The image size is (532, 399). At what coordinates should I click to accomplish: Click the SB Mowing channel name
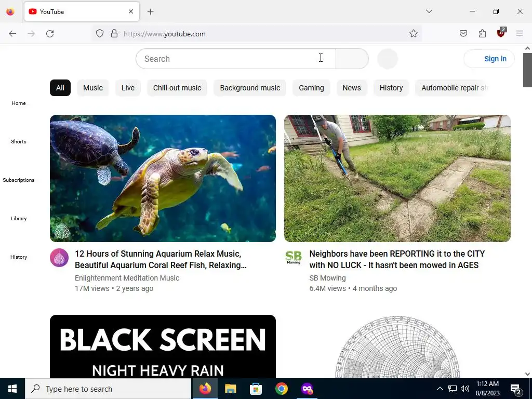[327, 278]
